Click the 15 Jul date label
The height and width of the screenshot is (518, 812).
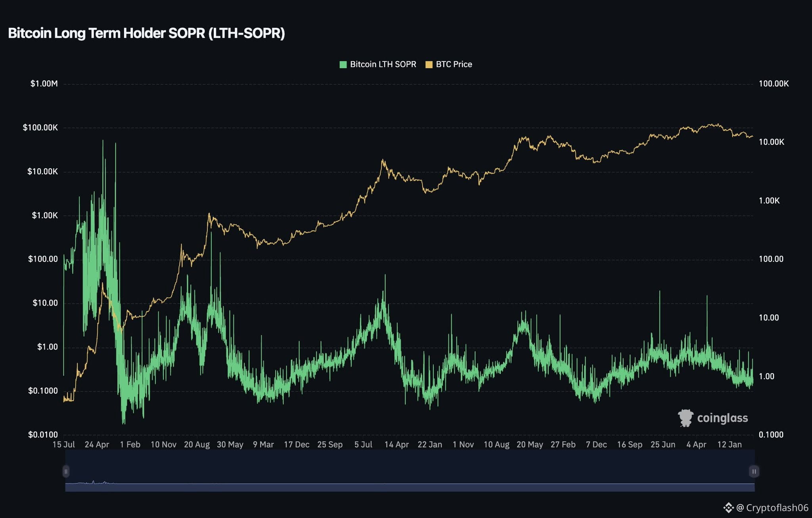(64, 445)
